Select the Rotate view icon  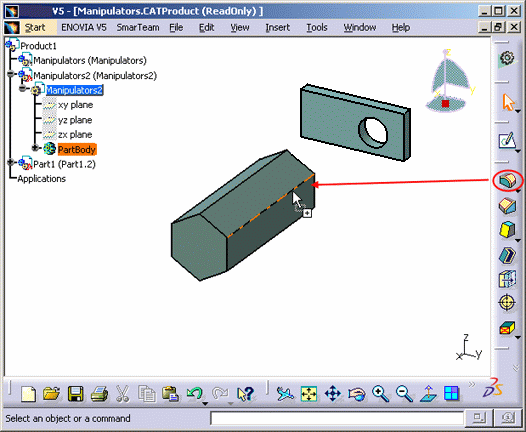coord(356,394)
